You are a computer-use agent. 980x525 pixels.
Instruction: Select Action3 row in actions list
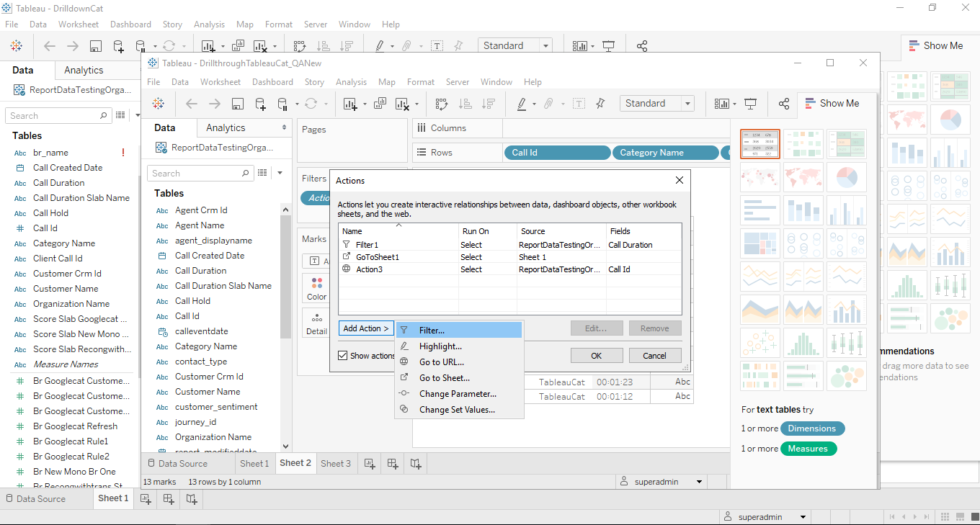pos(510,269)
